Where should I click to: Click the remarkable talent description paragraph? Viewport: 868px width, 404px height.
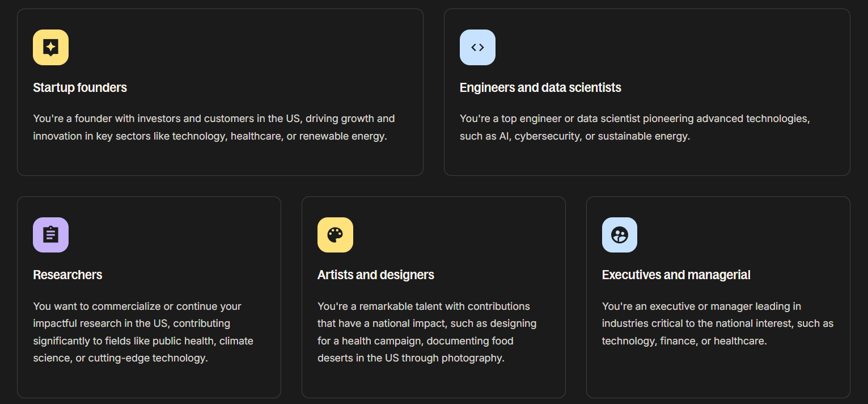pyautogui.click(x=427, y=332)
